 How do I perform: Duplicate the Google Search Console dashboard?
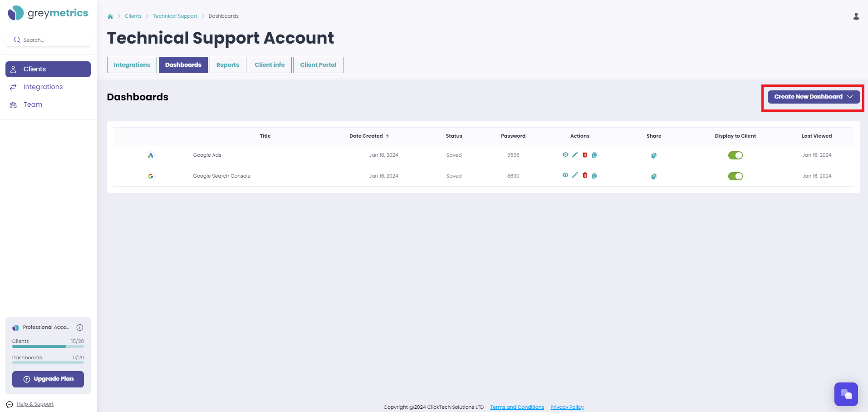pyautogui.click(x=594, y=175)
